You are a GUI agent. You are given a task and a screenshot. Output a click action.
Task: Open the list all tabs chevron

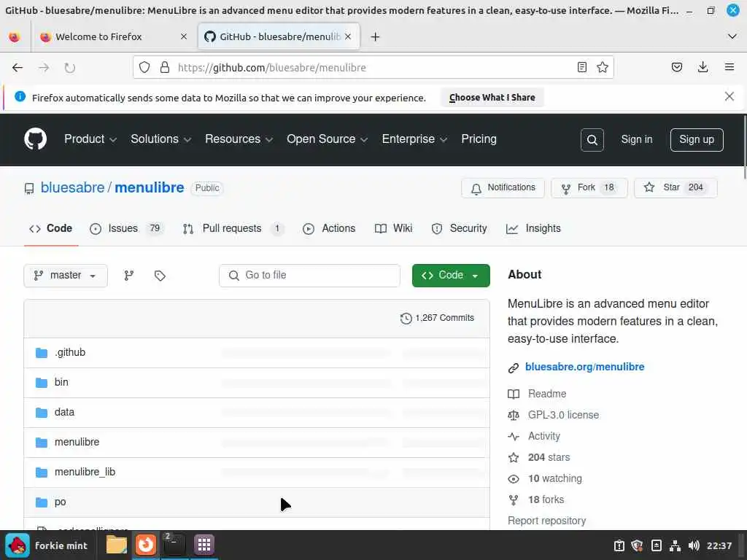(x=732, y=36)
